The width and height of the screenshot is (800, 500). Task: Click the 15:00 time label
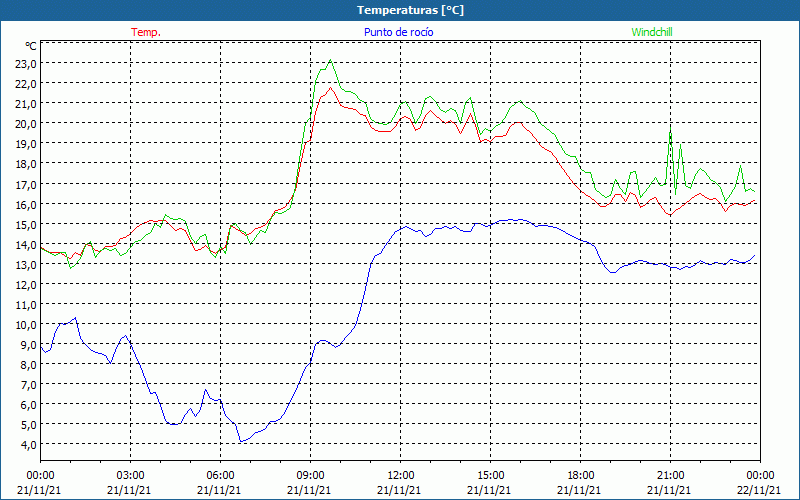pyautogui.click(x=490, y=476)
